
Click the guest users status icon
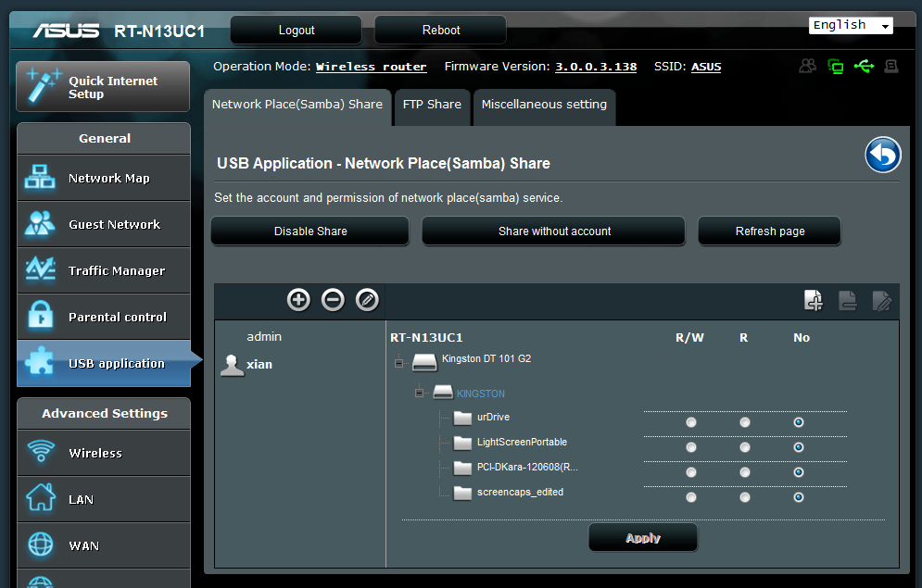point(807,66)
